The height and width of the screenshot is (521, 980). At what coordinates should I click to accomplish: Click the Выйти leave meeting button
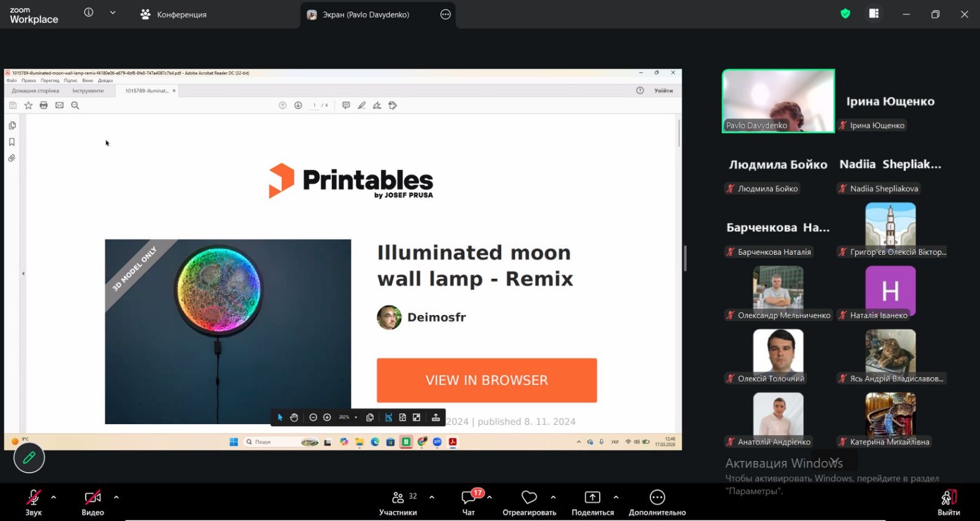click(948, 503)
